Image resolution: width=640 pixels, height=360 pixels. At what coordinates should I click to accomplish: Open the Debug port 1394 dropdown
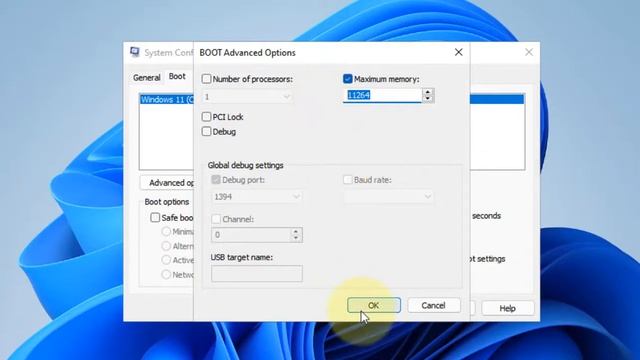tap(257, 197)
